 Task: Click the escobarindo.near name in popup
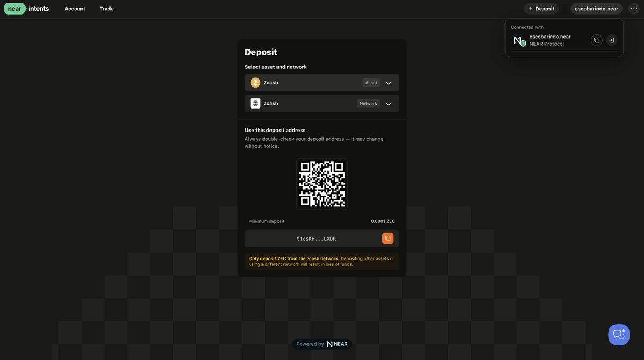point(550,37)
